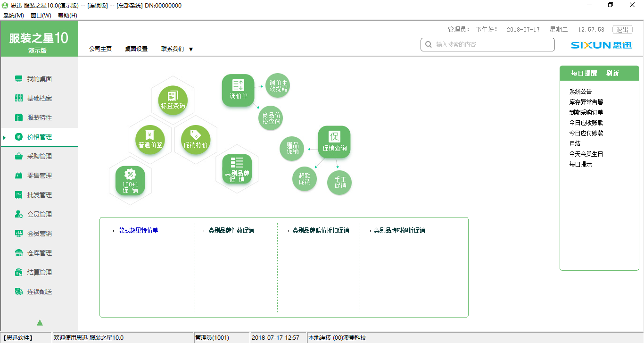644x343 pixels.
Task: Click the 服装特性 sidebar icon
Action: pyautogui.click(x=18, y=117)
